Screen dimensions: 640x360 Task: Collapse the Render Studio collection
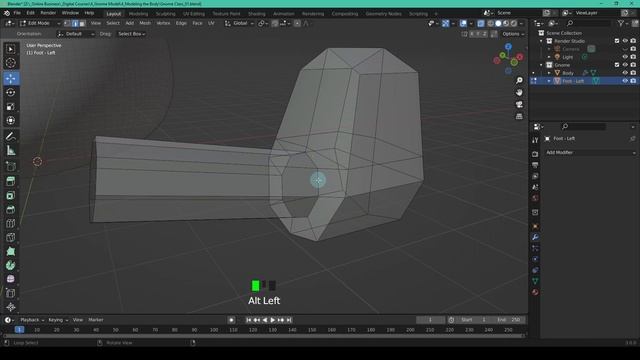click(541, 41)
